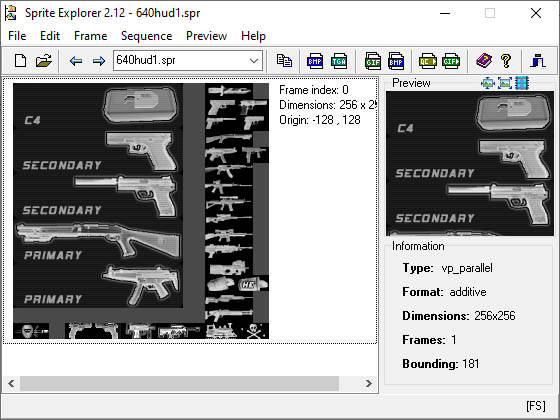The image size is (560, 420).
Task: Click the exit door icon
Action: [538, 60]
